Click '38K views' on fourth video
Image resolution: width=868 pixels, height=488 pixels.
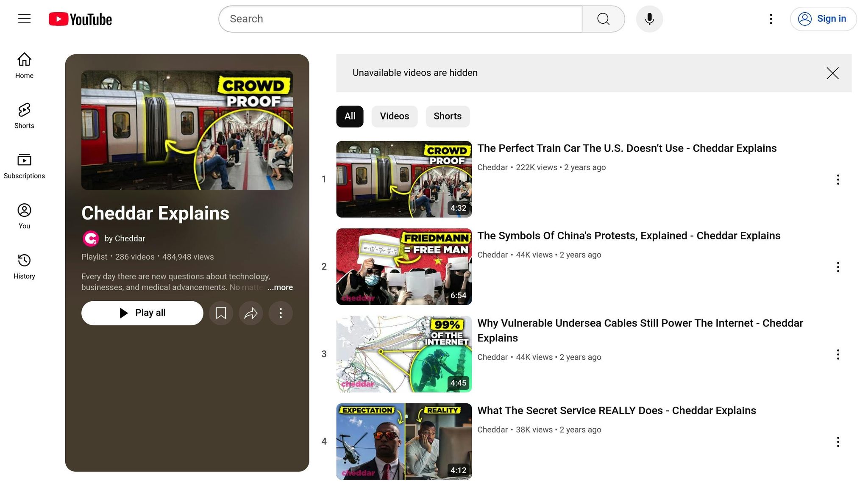click(534, 430)
